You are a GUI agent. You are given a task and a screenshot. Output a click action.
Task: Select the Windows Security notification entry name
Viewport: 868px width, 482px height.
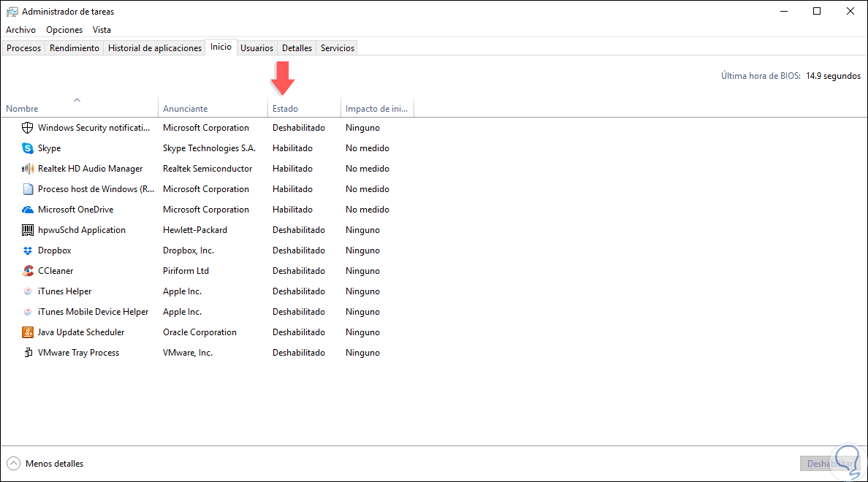point(94,128)
